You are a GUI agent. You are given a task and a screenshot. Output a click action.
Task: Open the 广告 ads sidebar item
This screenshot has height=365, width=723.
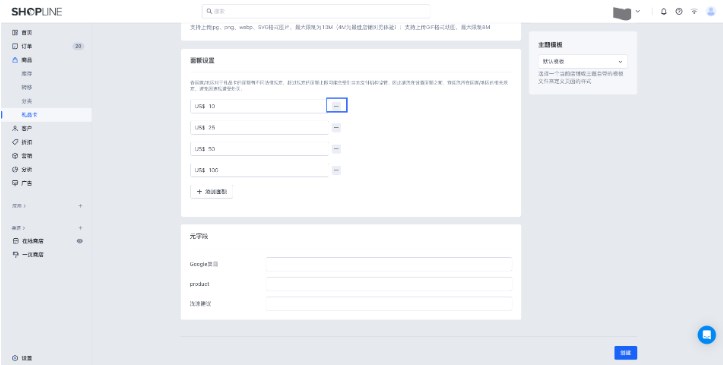tap(23, 183)
